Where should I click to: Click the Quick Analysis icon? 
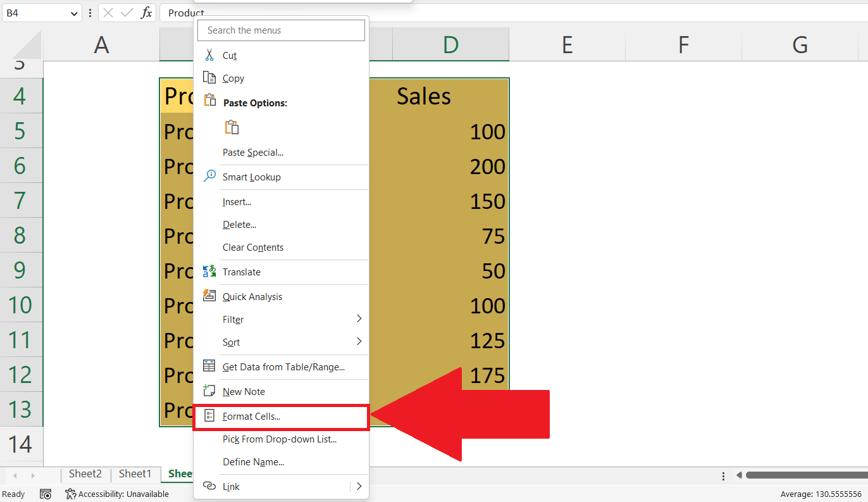tap(209, 295)
